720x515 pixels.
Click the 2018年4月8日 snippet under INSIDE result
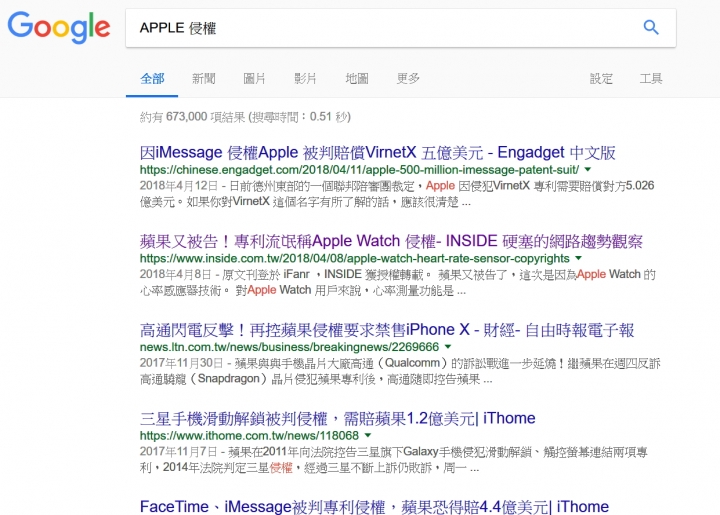(398, 282)
